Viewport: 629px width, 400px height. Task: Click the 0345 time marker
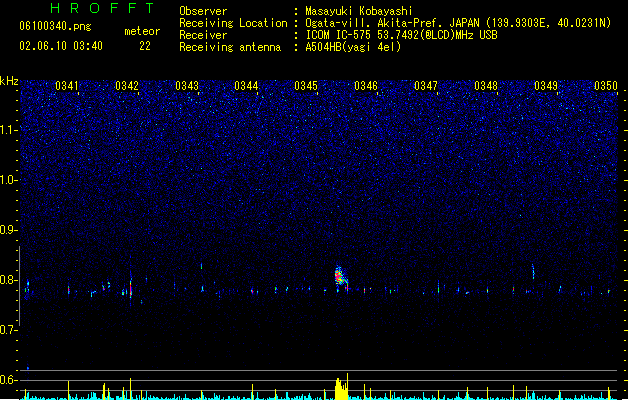pyautogui.click(x=306, y=86)
